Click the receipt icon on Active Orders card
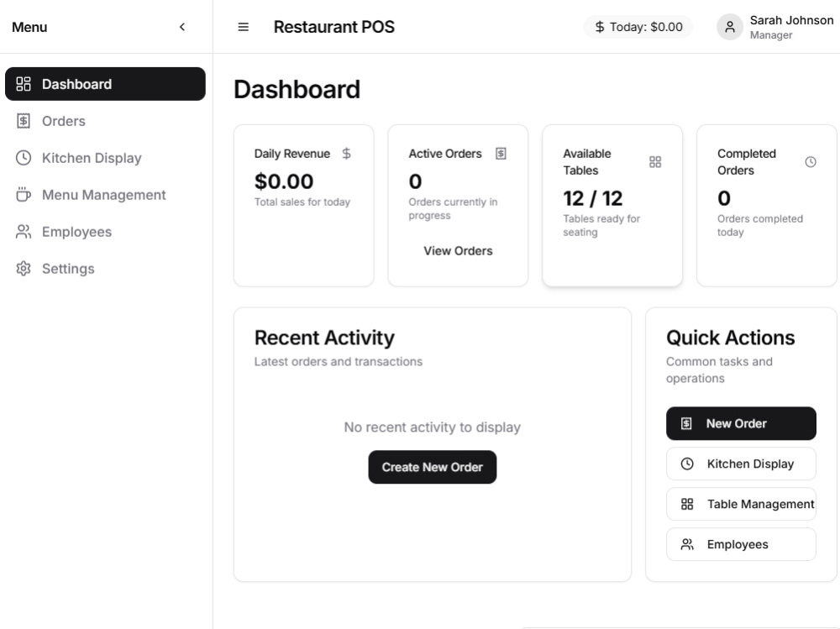This screenshot has height=629, width=840. [x=501, y=154]
